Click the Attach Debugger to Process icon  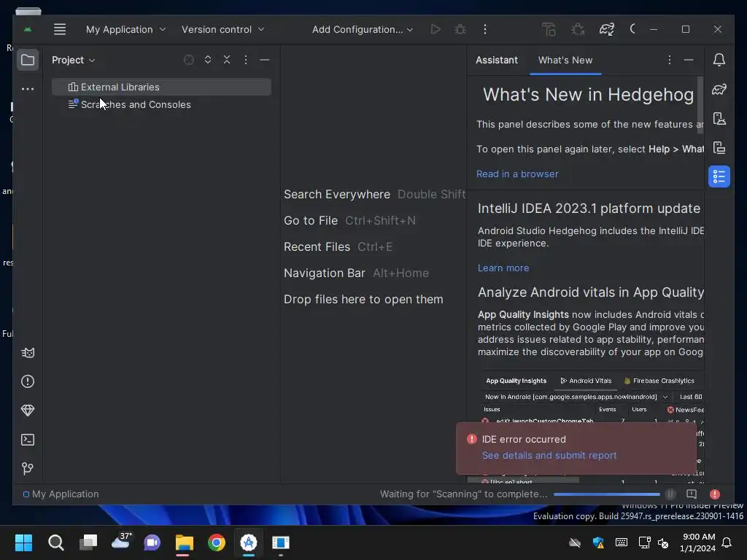[578, 29]
